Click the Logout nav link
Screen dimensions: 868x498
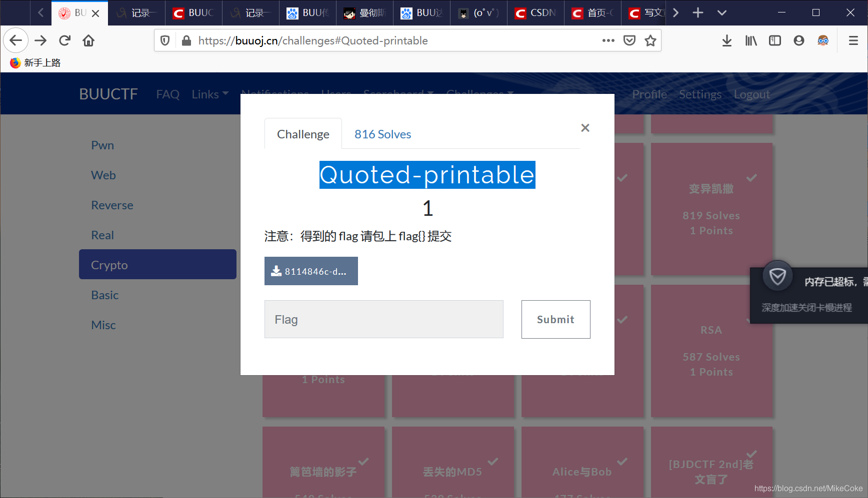point(751,94)
